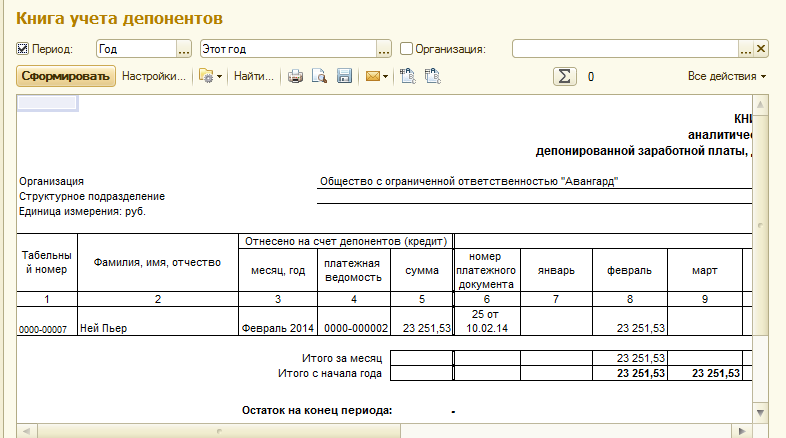Enable the Организация checkbox
The height and width of the screenshot is (438, 786).
406,48
